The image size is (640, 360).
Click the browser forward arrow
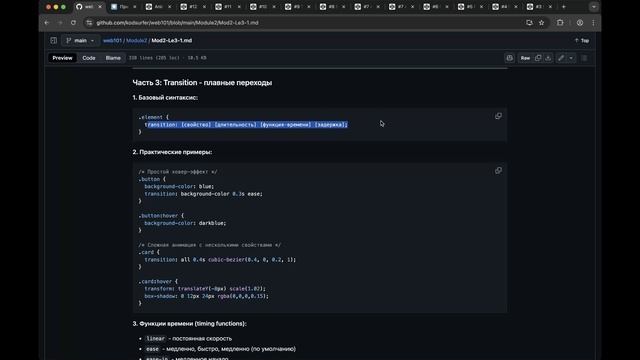tap(60, 23)
